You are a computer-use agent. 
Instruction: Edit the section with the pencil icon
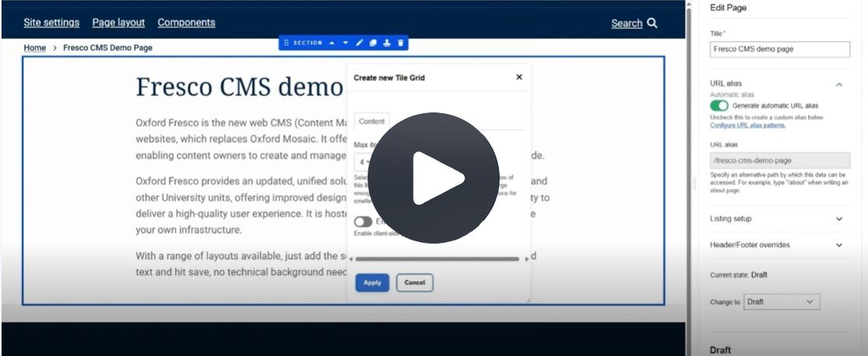pyautogui.click(x=359, y=43)
